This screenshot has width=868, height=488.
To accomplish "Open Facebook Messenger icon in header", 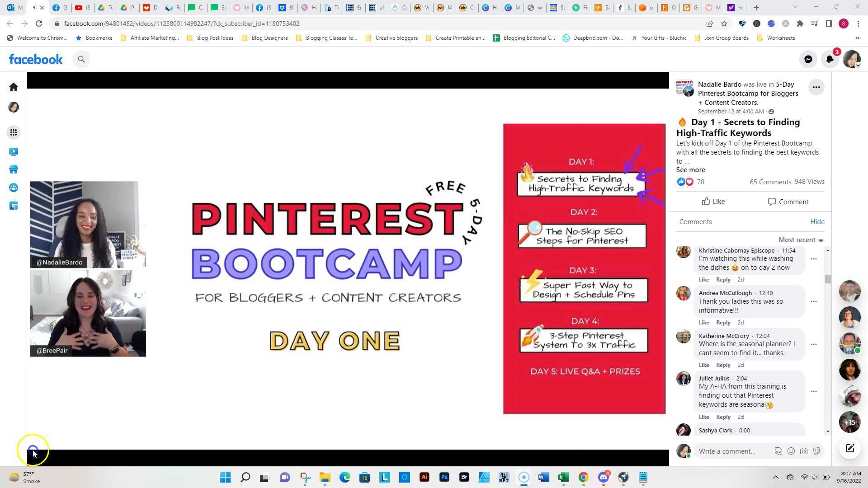I will click(x=808, y=59).
